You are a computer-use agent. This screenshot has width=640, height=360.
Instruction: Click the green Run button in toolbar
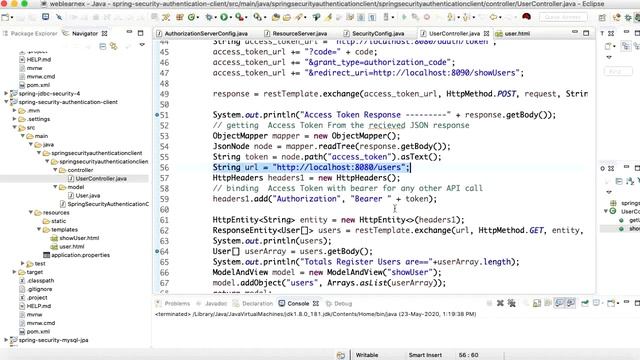(224, 17)
